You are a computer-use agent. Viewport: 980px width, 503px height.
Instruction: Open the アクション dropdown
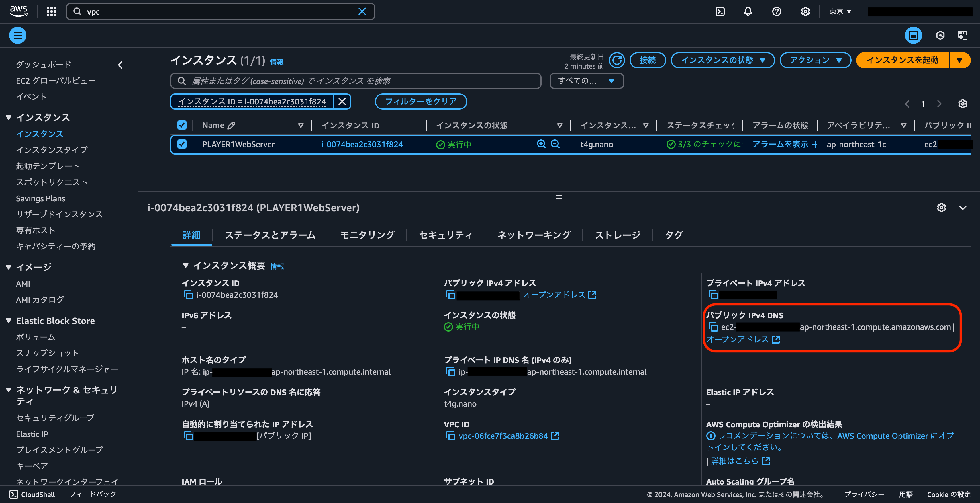(815, 60)
